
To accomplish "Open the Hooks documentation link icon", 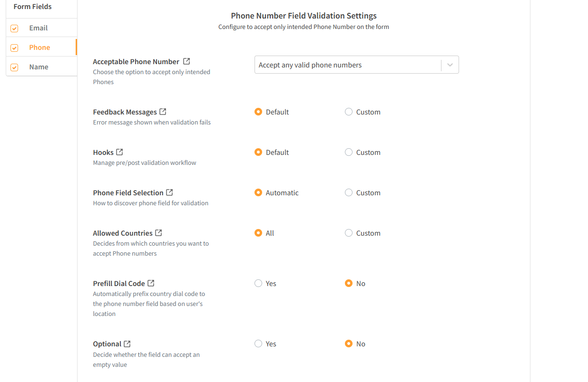I will (x=119, y=152).
